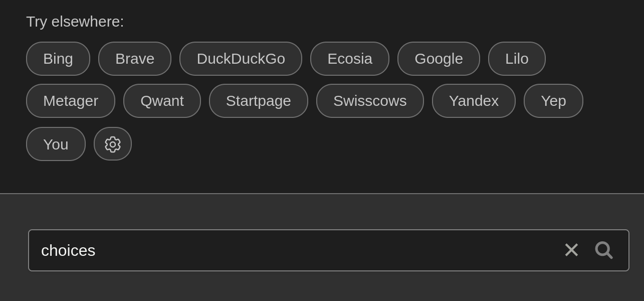Send the query to Qwant
Image resolution: width=644 pixels, height=301 pixels.
162,100
